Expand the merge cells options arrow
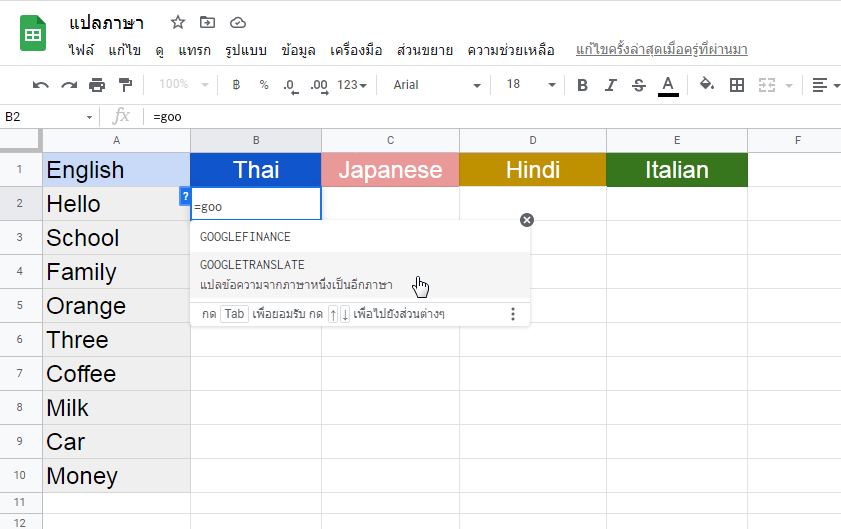The height and width of the screenshot is (529, 841). click(788, 85)
